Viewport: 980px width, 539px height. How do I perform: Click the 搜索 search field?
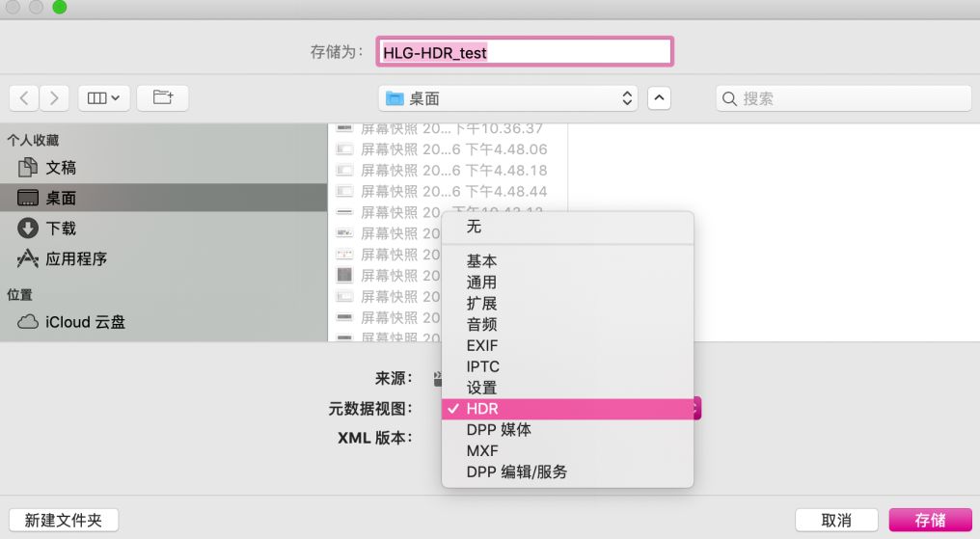(844, 98)
